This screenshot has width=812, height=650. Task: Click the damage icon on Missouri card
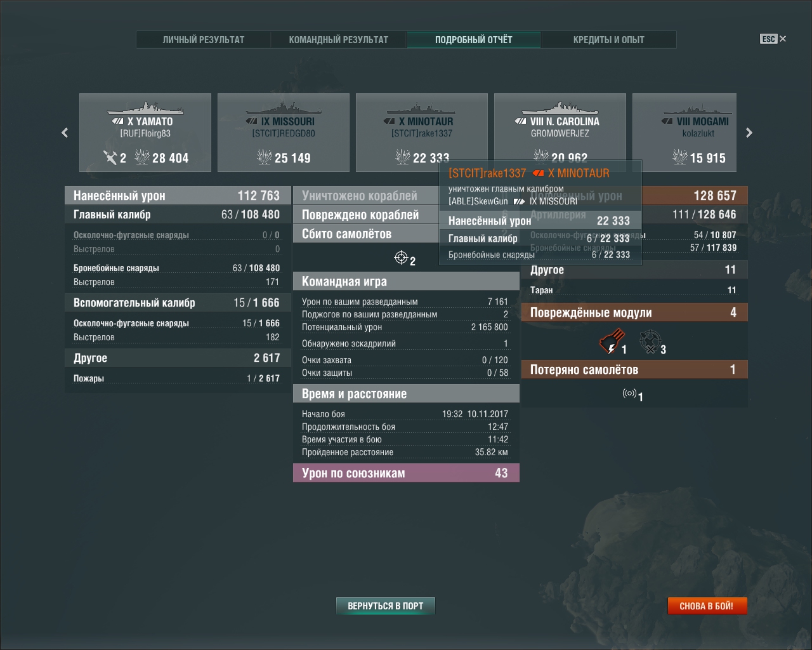tap(264, 157)
